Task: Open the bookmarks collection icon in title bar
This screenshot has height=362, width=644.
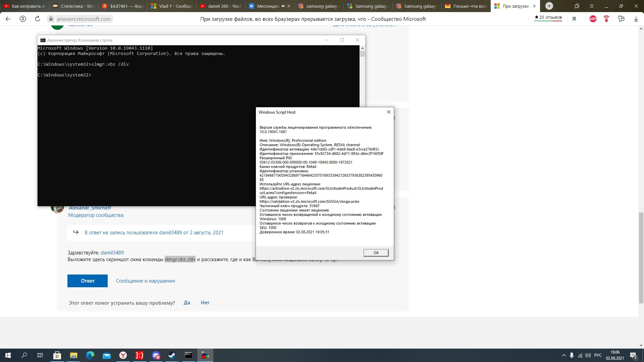Action: point(577,6)
